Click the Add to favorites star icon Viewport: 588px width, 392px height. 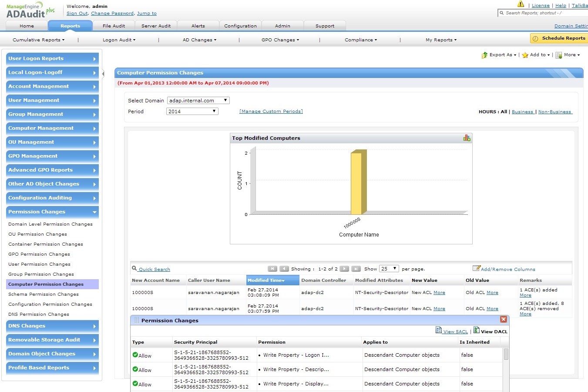(525, 55)
